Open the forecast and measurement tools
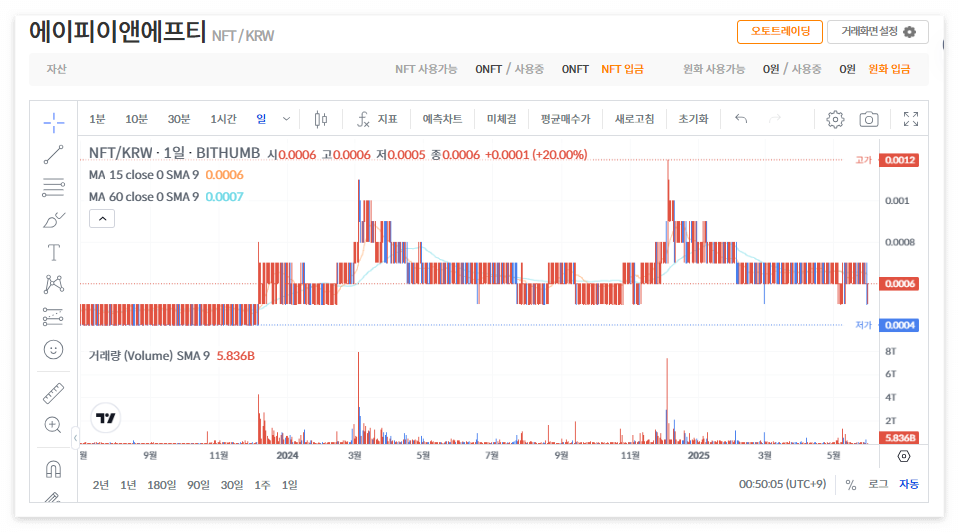959x532 pixels. coord(54,317)
